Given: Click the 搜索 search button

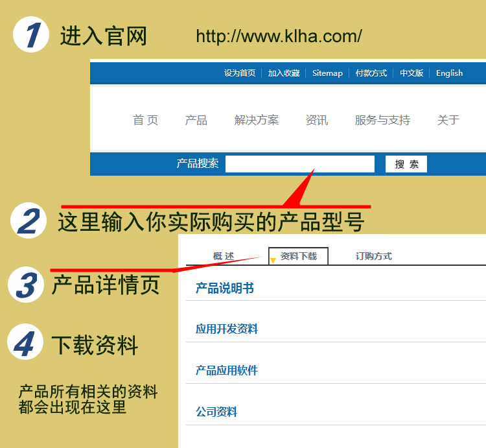Looking at the screenshot, I should 406,163.
